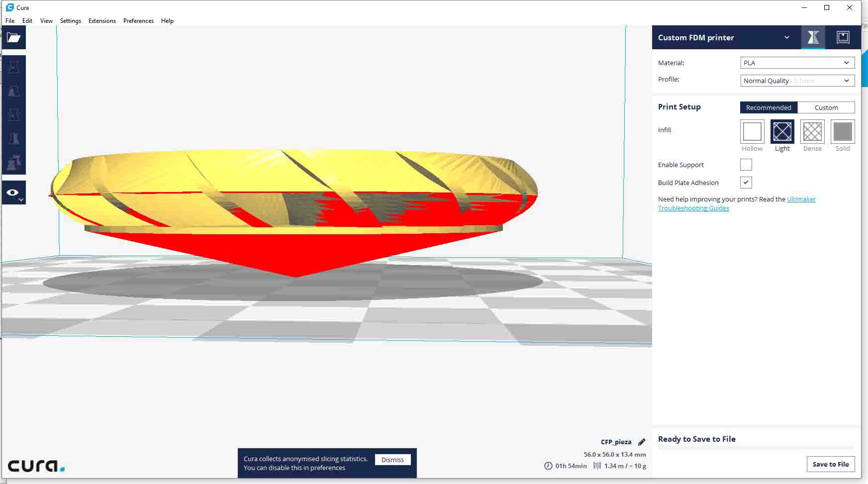The image size is (868, 484).
Task: Click Save to File button
Action: tap(831, 464)
